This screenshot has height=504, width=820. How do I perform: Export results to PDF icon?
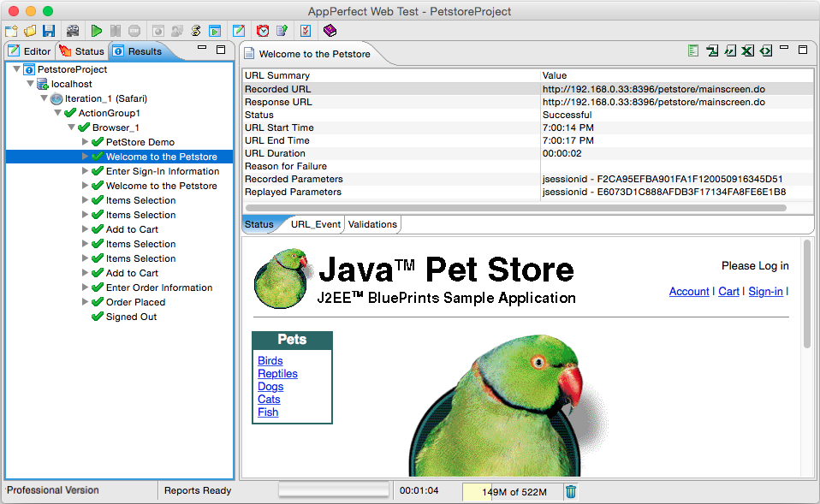pos(712,50)
